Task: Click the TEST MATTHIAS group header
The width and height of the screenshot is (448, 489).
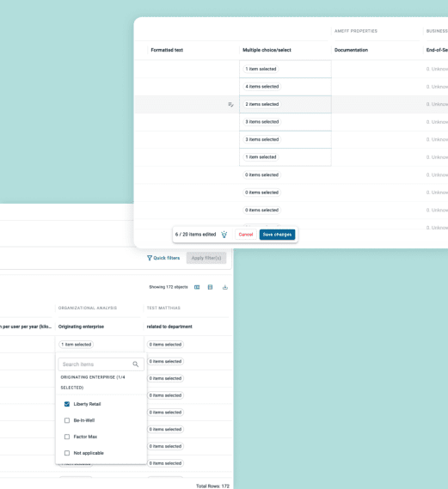Action: click(x=163, y=308)
